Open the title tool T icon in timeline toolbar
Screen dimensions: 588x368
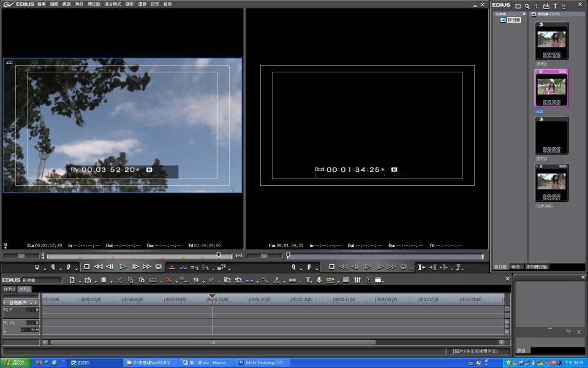(308, 280)
